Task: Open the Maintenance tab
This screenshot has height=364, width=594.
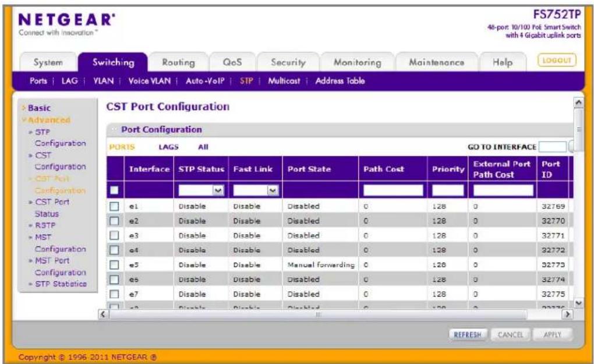Action: [x=436, y=62]
